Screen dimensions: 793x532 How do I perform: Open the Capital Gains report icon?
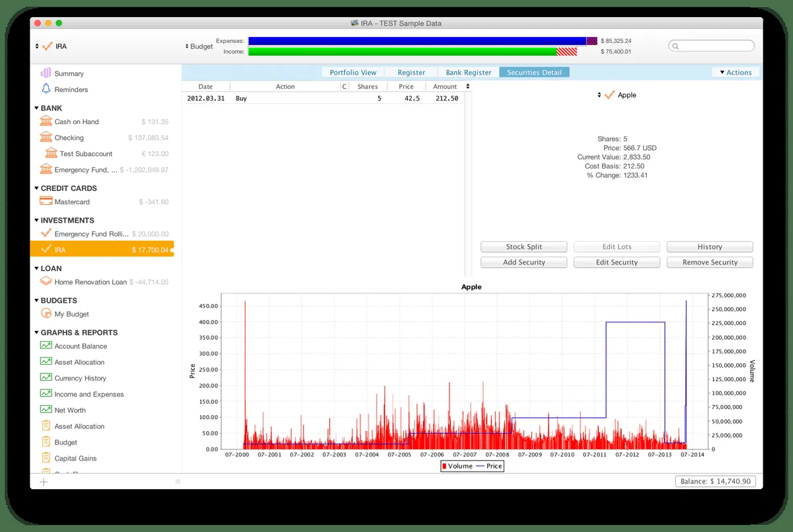coord(46,458)
